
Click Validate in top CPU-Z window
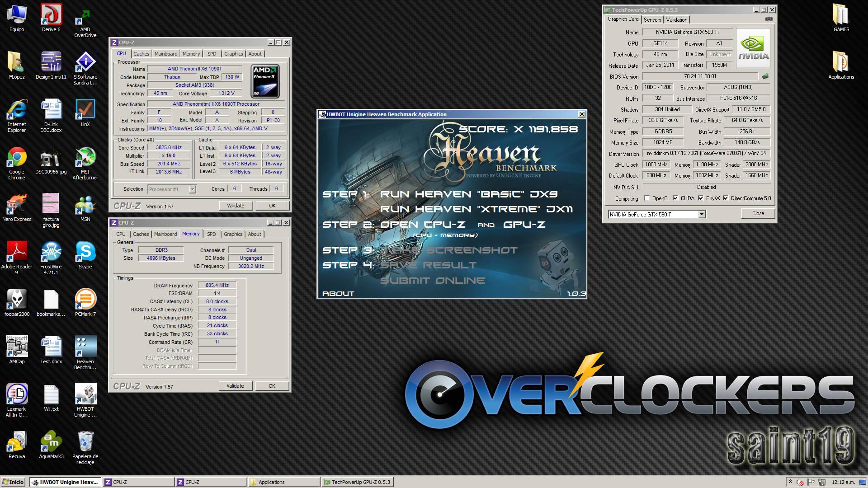click(x=236, y=206)
